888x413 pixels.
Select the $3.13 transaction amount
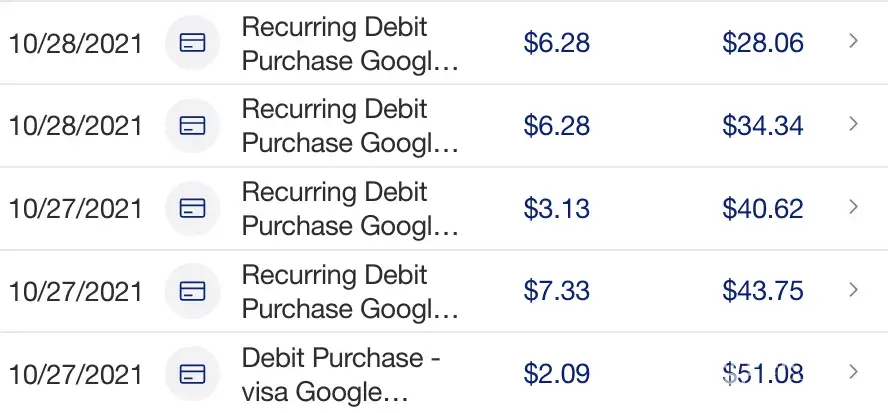pos(556,208)
